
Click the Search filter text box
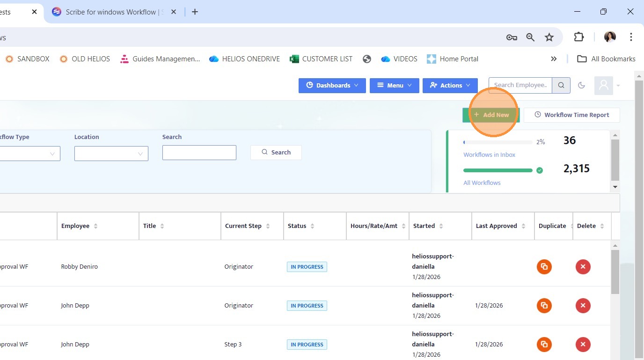click(199, 153)
